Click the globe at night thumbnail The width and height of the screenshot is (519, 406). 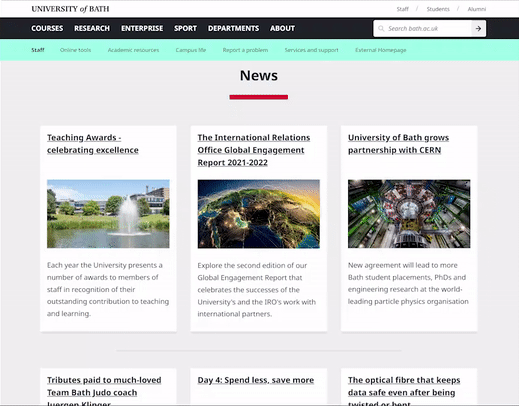click(259, 214)
